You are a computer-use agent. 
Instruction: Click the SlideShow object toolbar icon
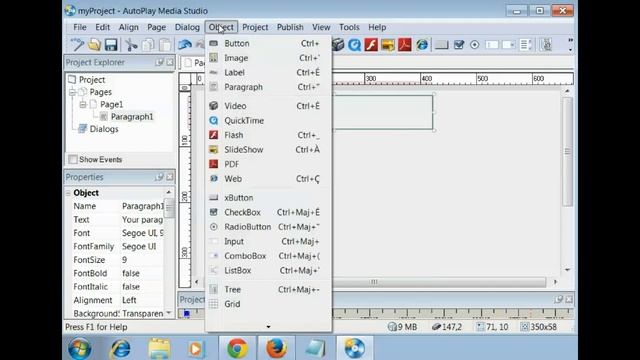point(388,44)
